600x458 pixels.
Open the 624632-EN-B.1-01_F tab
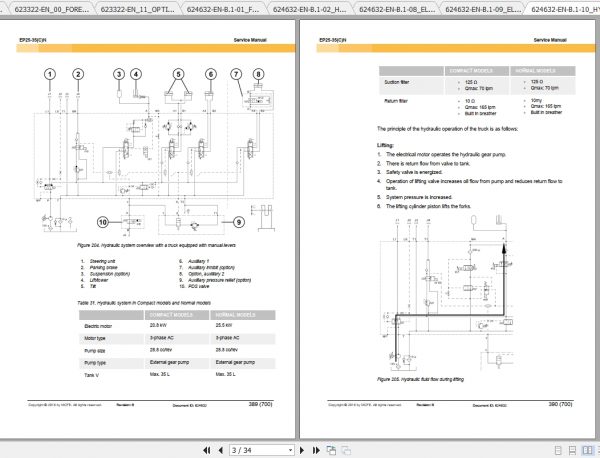click(223, 9)
